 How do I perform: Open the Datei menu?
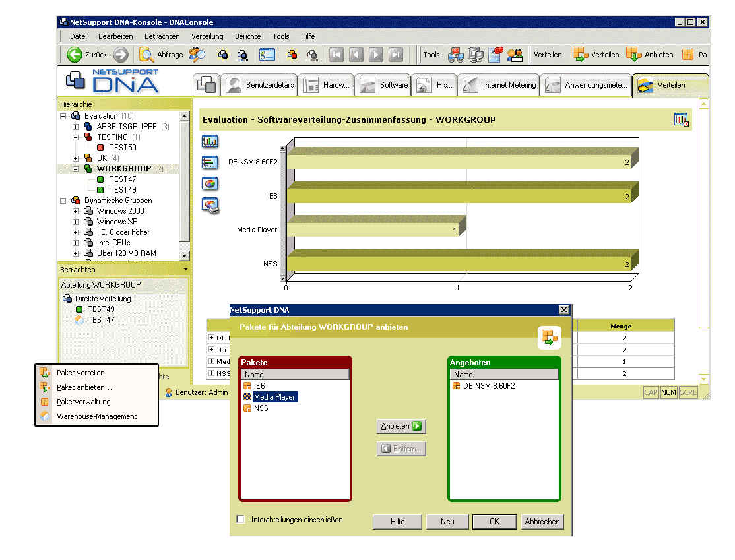[x=79, y=36]
